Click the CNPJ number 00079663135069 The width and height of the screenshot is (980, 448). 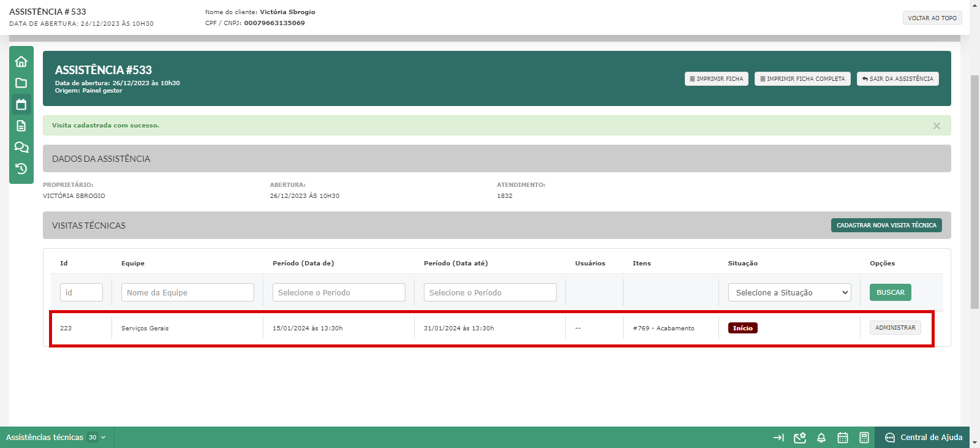[274, 23]
